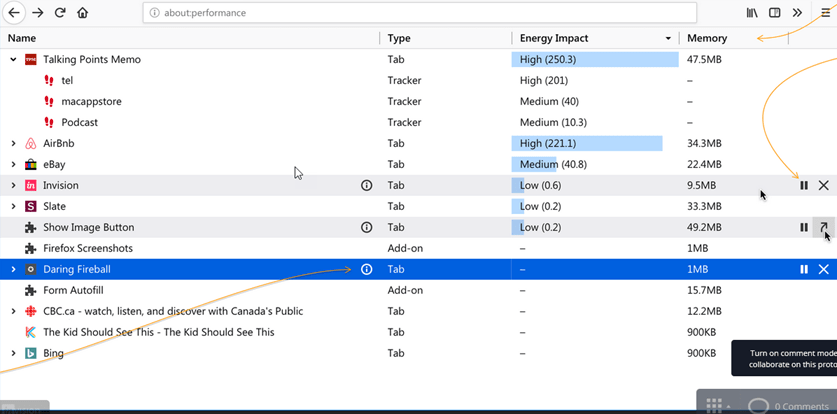
Task: Open the Library icon in the toolbar
Action: point(752,13)
